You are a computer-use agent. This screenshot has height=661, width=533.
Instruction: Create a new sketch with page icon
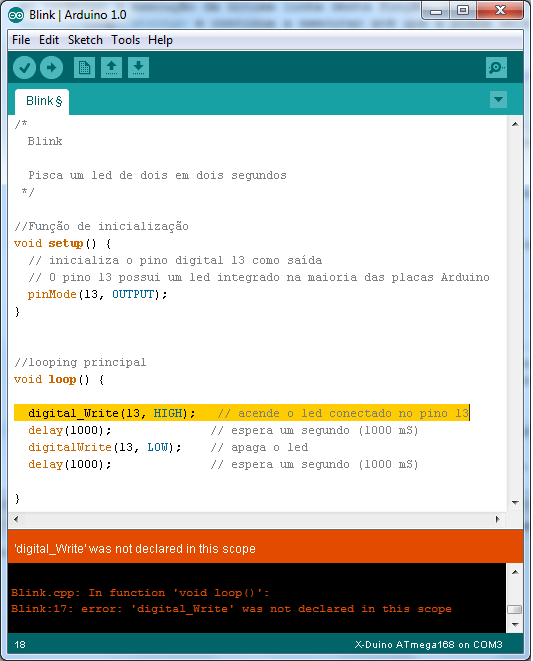(x=84, y=67)
